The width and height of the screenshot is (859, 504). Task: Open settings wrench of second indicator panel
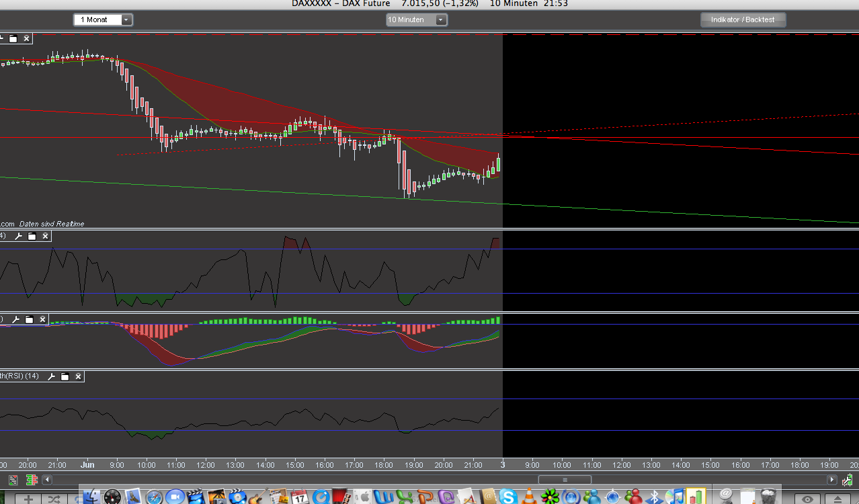point(18,236)
